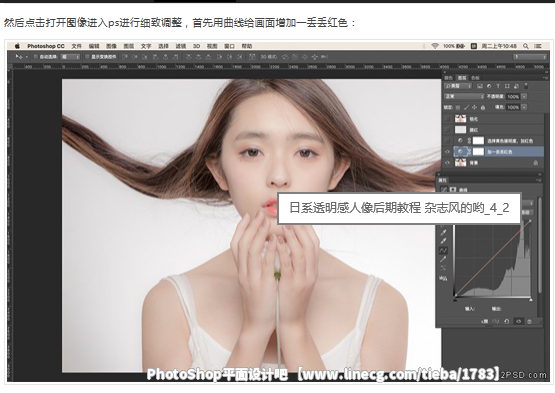The width and height of the screenshot is (555, 393).
Task: Toggle layer visibility eye in Properties panel
Action: click(x=518, y=321)
